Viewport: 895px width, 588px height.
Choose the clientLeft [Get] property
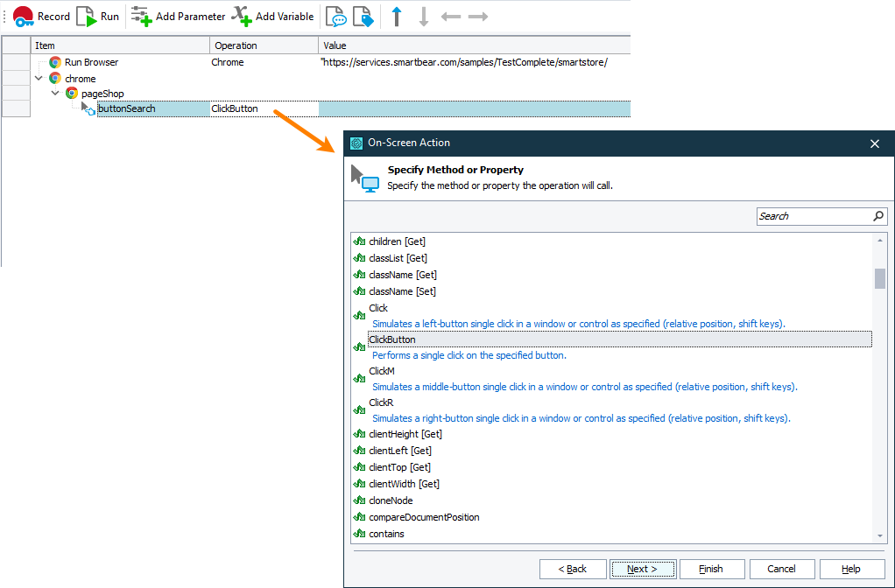[400, 450]
